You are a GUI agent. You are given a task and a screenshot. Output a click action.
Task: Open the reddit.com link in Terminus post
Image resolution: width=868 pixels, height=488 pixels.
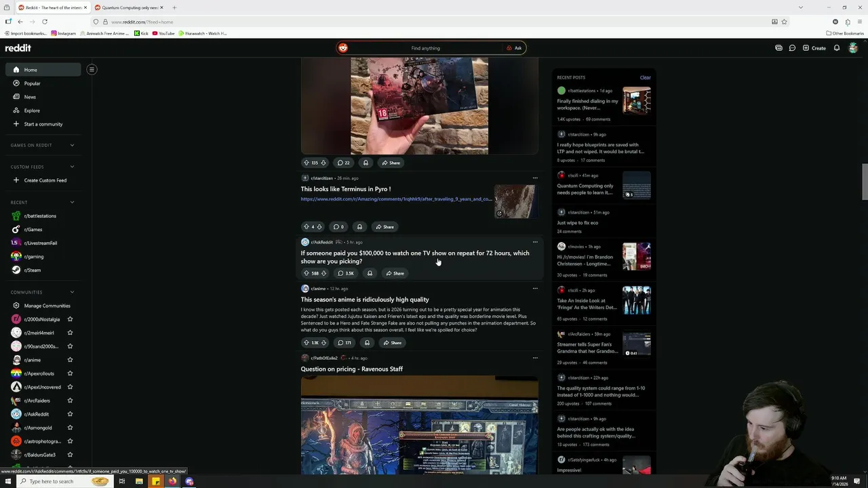click(397, 199)
